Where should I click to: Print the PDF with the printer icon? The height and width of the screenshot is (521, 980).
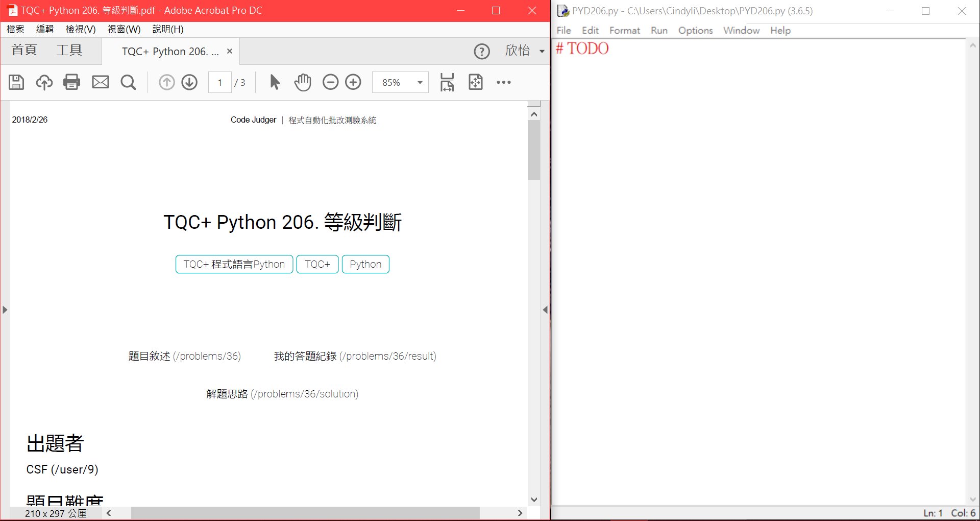72,82
